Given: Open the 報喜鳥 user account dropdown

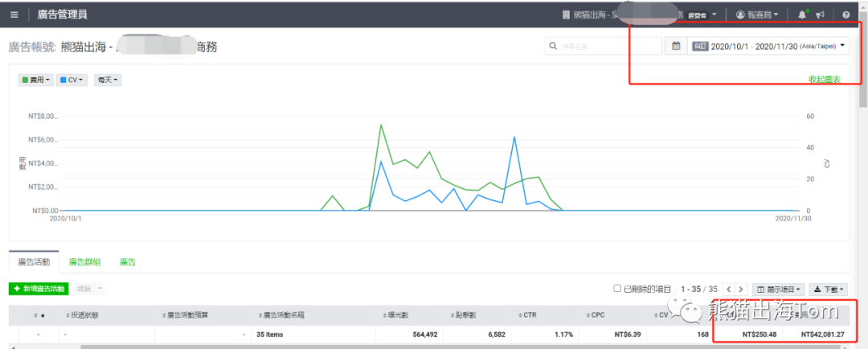Looking at the screenshot, I should click(759, 15).
